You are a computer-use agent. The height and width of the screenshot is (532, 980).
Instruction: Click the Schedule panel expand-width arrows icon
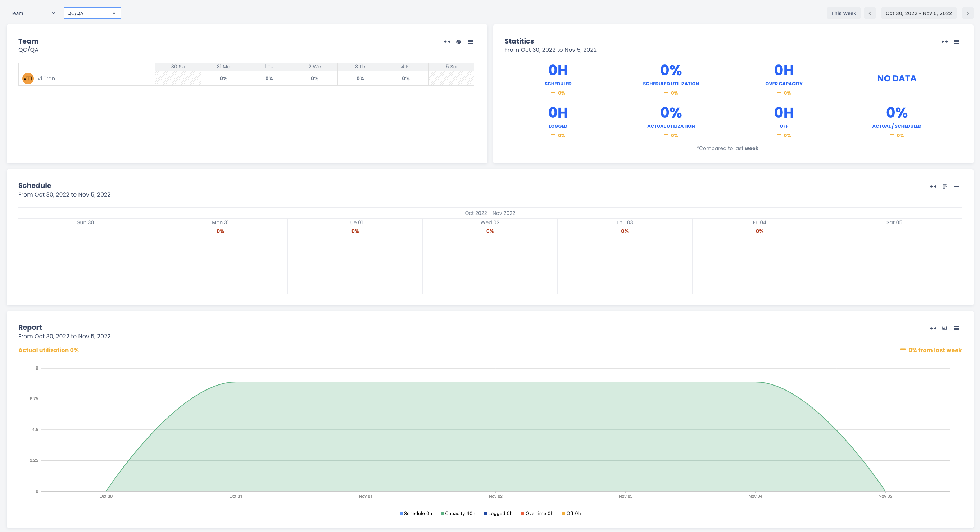click(x=933, y=186)
